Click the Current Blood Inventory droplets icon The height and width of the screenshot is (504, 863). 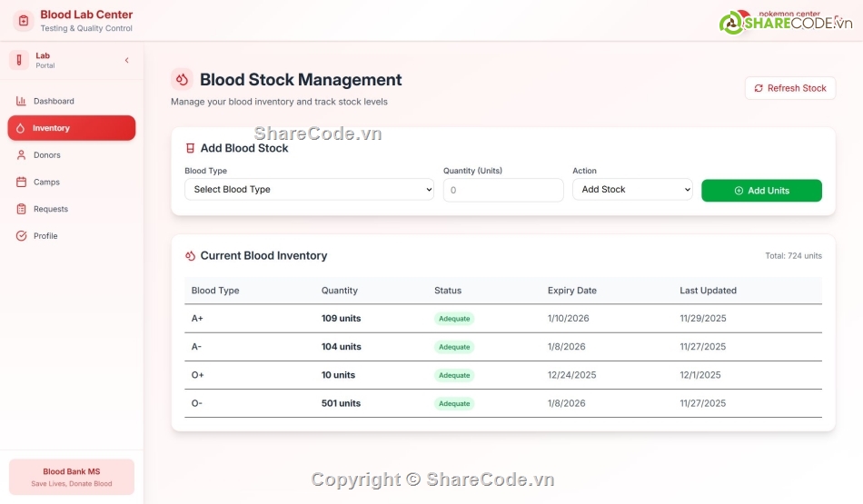coord(190,256)
